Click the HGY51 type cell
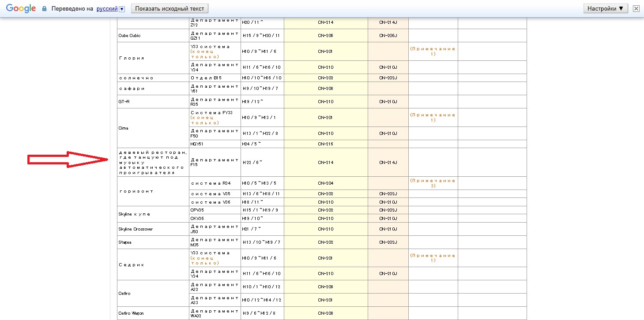This screenshot has width=644, height=320. tap(215, 144)
